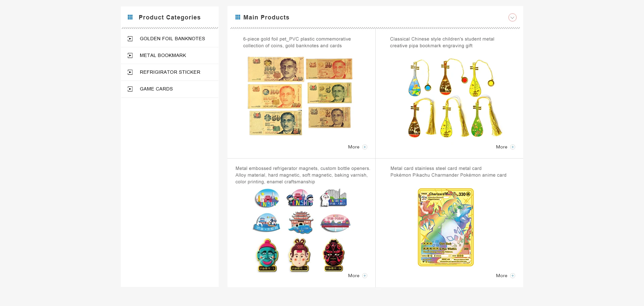Click the Charizard VMAX metal card image

[446, 227]
